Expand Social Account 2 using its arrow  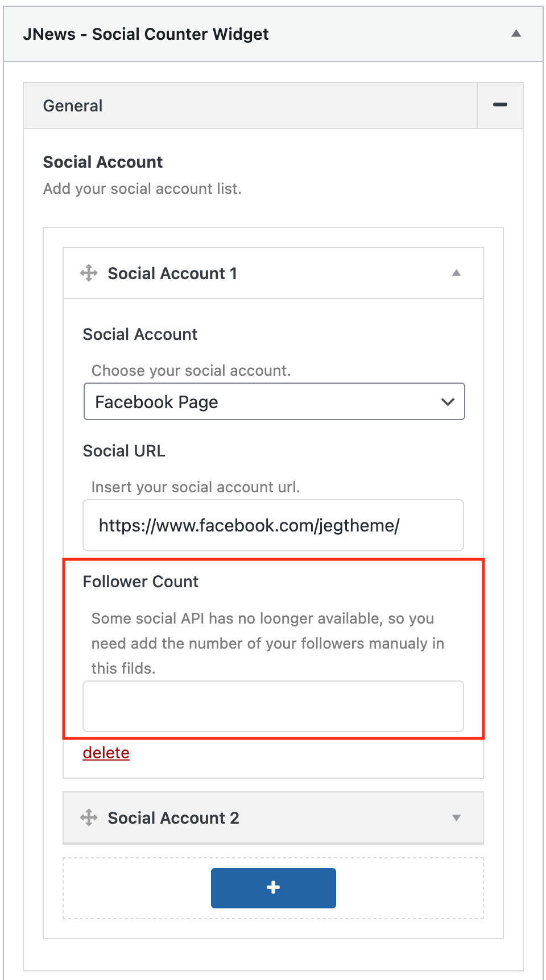pos(456,818)
